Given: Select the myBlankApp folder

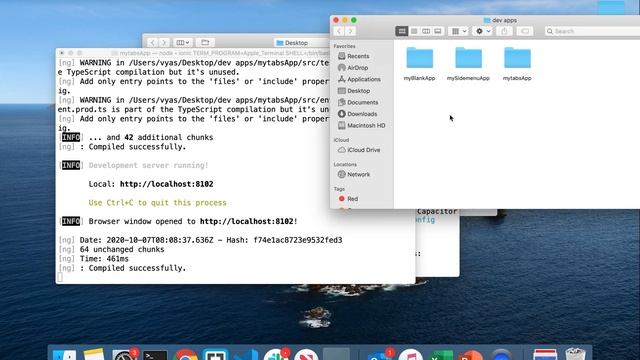Looking at the screenshot, I should tap(419, 64).
